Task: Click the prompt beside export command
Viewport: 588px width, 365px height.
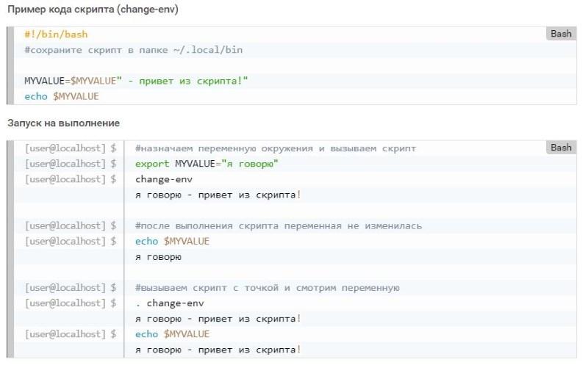Action: [x=71, y=164]
